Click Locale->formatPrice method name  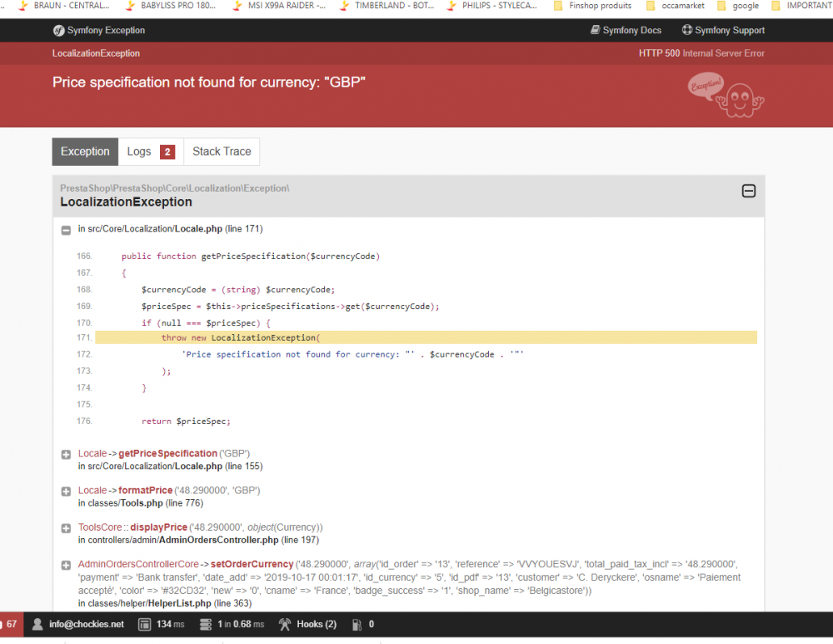click(x=145, y=490)
